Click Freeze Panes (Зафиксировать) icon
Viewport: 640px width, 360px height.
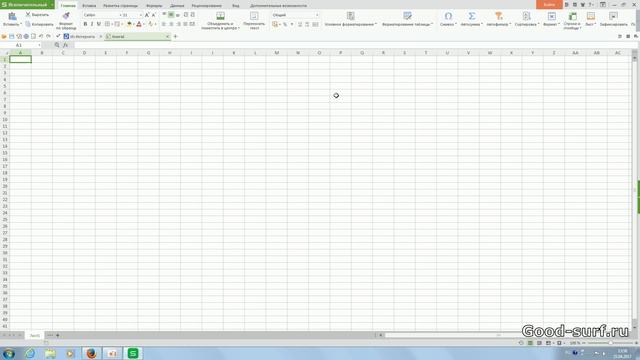click(613, 16)
